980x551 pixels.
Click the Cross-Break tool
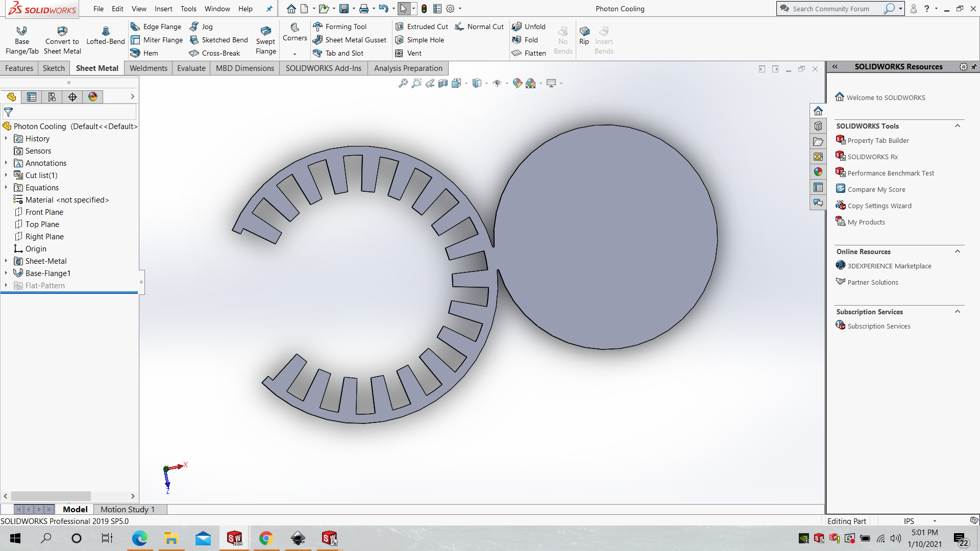(x=214, y=53)
